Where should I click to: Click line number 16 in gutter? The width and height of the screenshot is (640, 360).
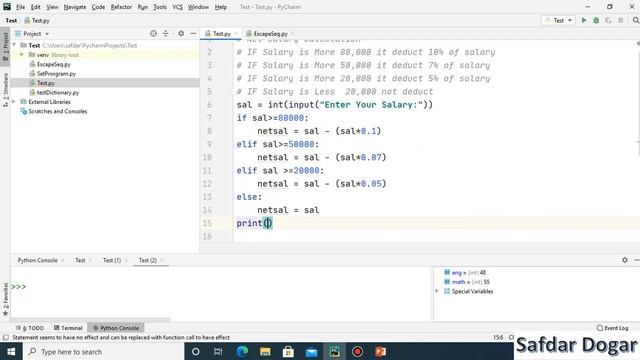pyautogui.click(x=207, y=236)
